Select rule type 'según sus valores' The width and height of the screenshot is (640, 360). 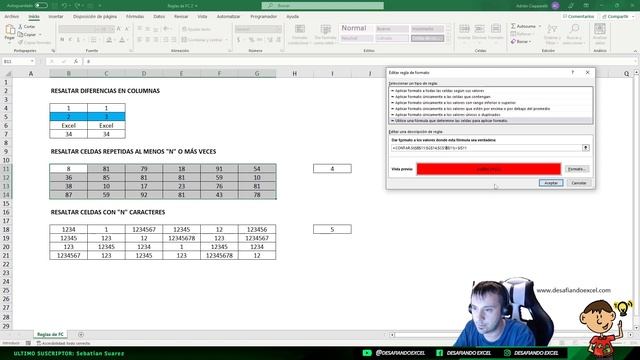[x=491, y=91]
